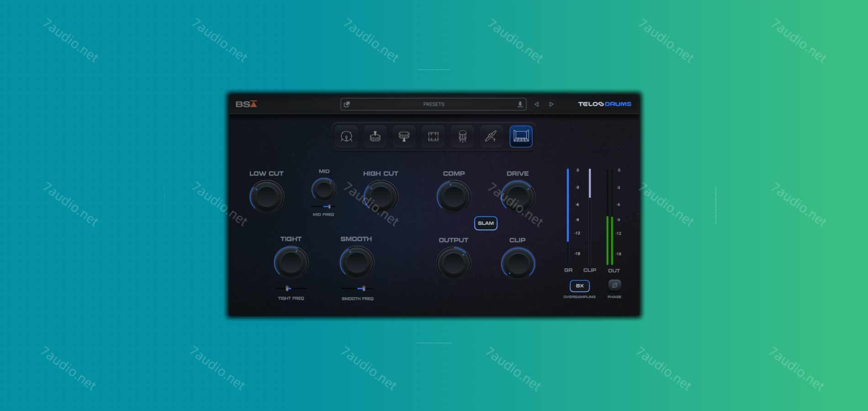The image size is (868, 411).
Task: Click the Output knob
Action: [454, 263]
